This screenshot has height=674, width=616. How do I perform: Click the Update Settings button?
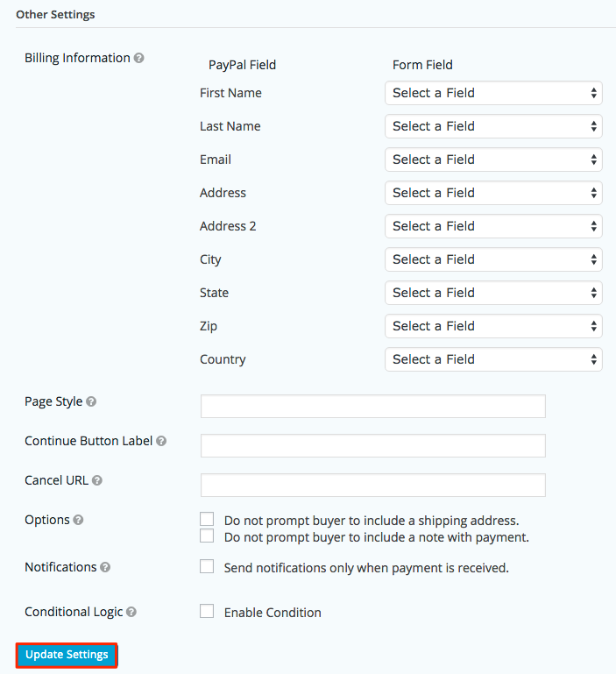[x=67, y=655]
